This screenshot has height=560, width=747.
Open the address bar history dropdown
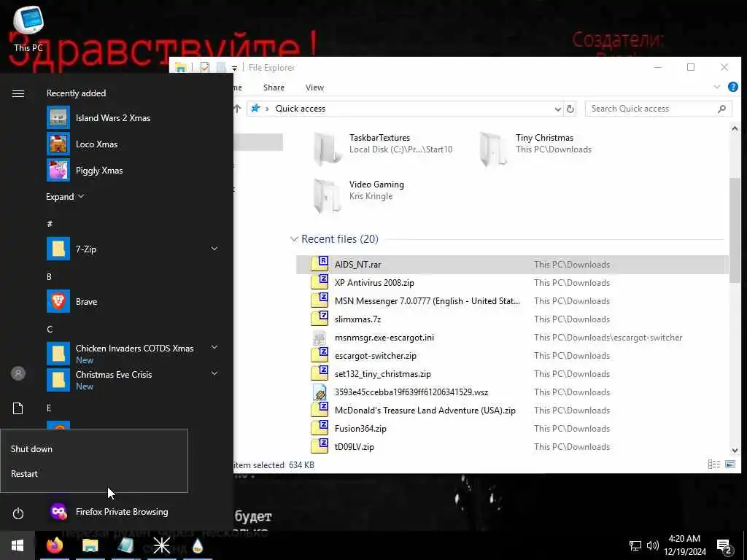click(x=557, y=109)
